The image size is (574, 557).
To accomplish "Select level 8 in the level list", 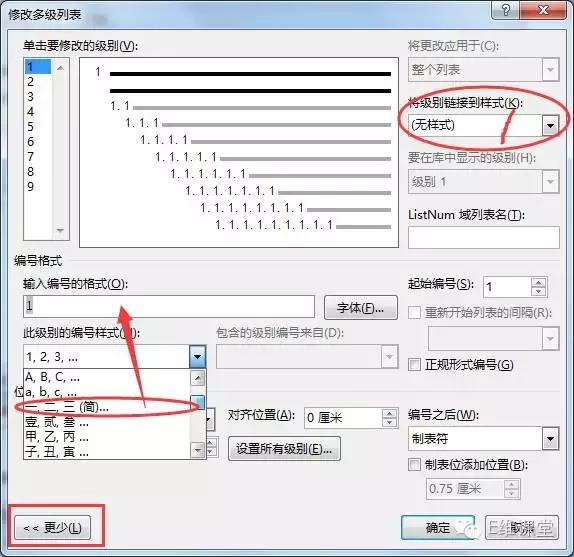I will (x=38, y=172).
